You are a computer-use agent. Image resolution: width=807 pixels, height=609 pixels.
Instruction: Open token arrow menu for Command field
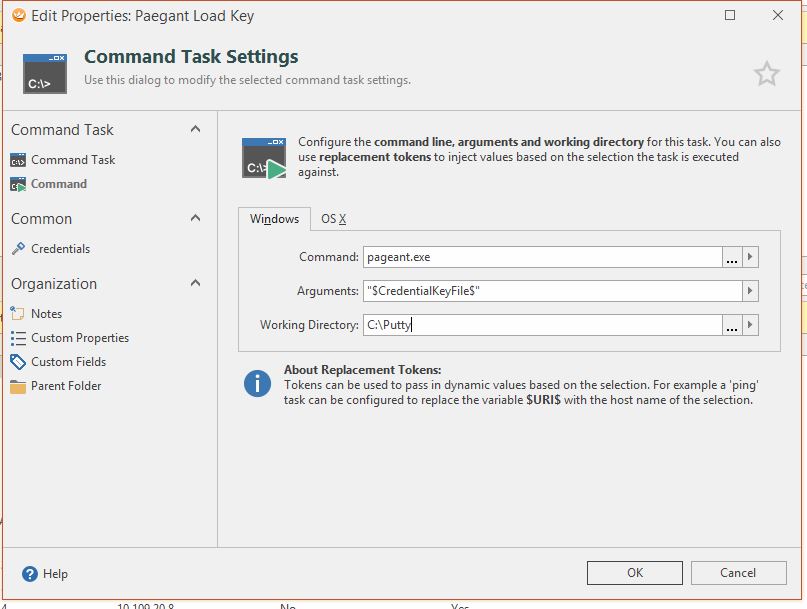750,257
